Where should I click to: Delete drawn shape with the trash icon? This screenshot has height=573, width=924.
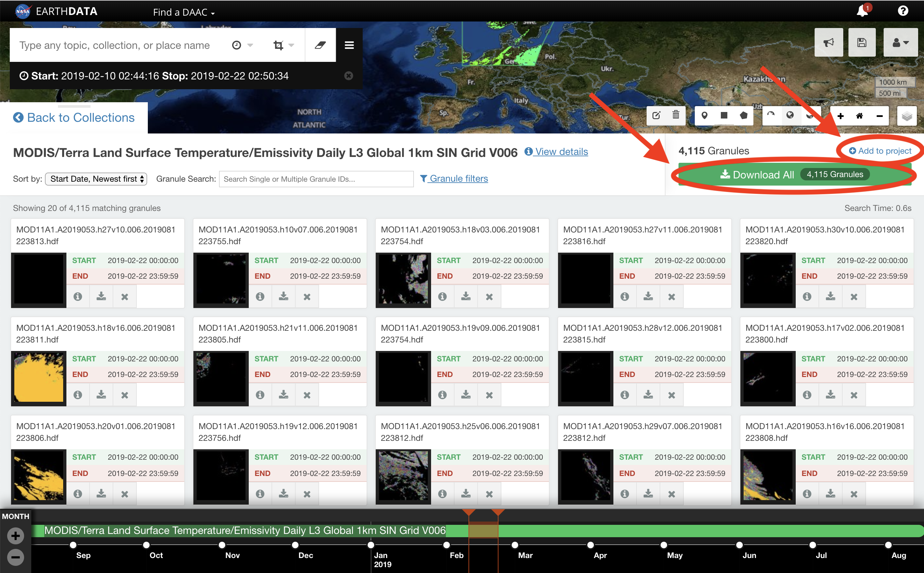tap(676, 115)
